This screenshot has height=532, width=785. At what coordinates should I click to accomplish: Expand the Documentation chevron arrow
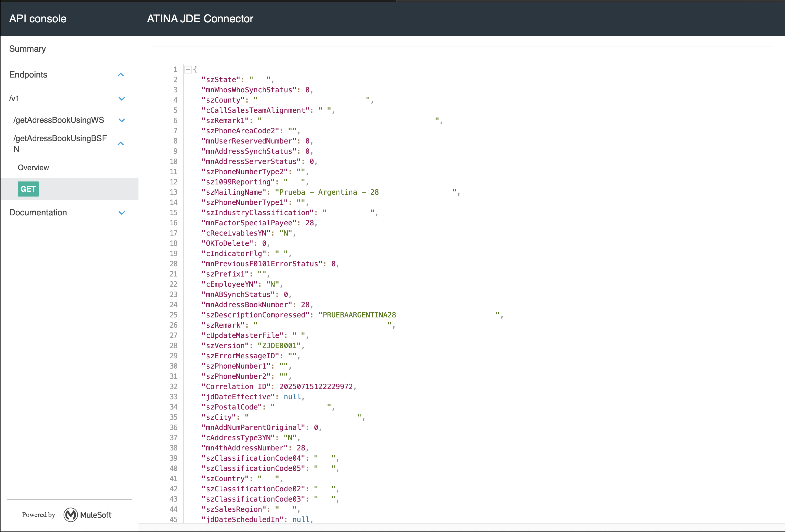[x=121, y=213]
